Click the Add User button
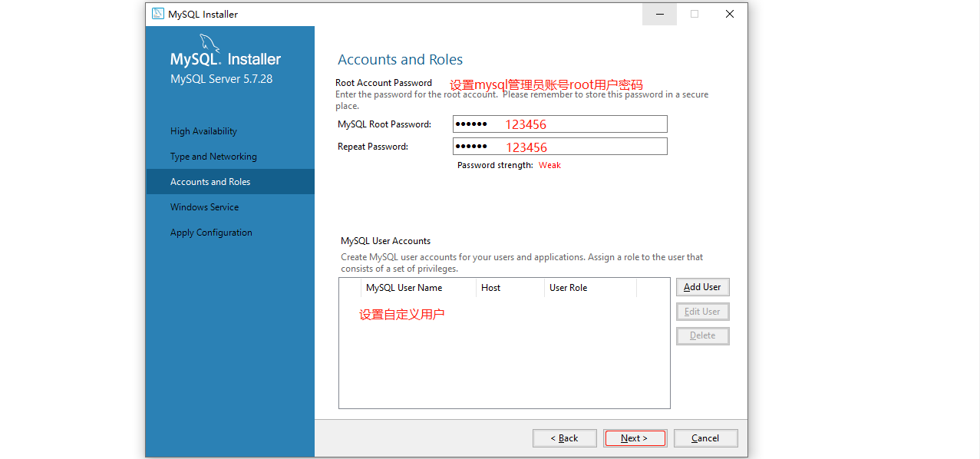Image resolution: width=980 pixels, height=459 pixels. (x=702, y=287)
